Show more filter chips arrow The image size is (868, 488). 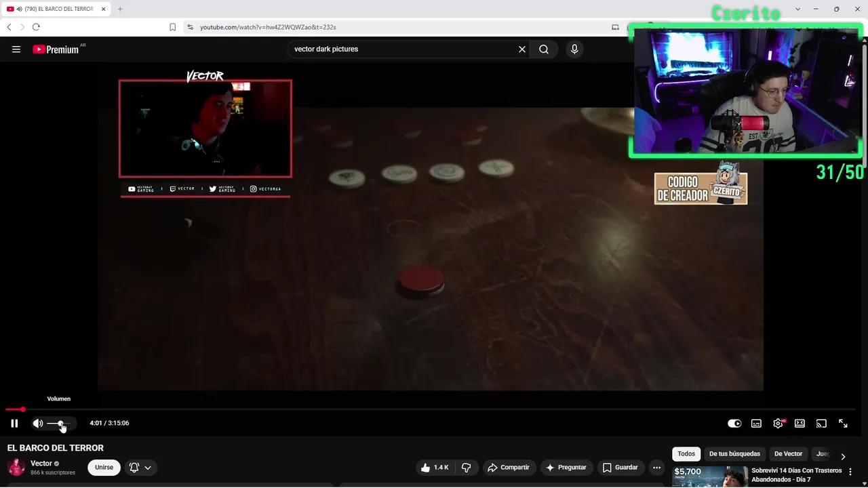pos(843,457)
